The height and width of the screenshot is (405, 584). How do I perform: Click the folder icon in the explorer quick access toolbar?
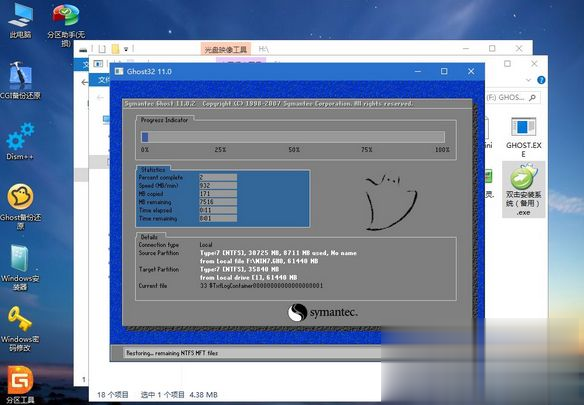tap(115, 49)
